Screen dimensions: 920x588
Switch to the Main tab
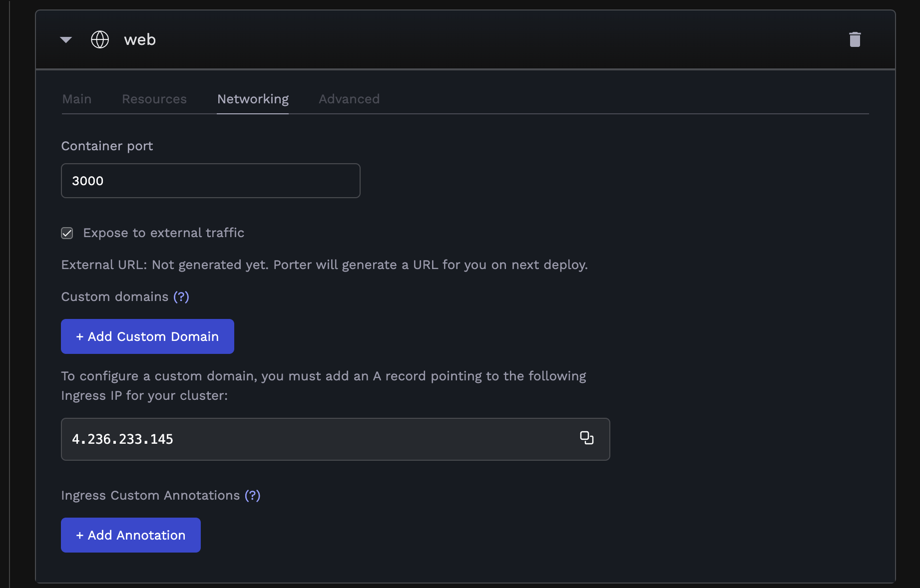pyautogui.click(x=77, y=99)
